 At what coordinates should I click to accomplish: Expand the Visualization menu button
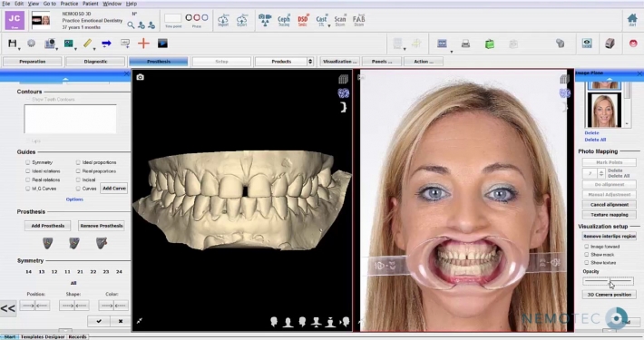[x=339, y=62]
